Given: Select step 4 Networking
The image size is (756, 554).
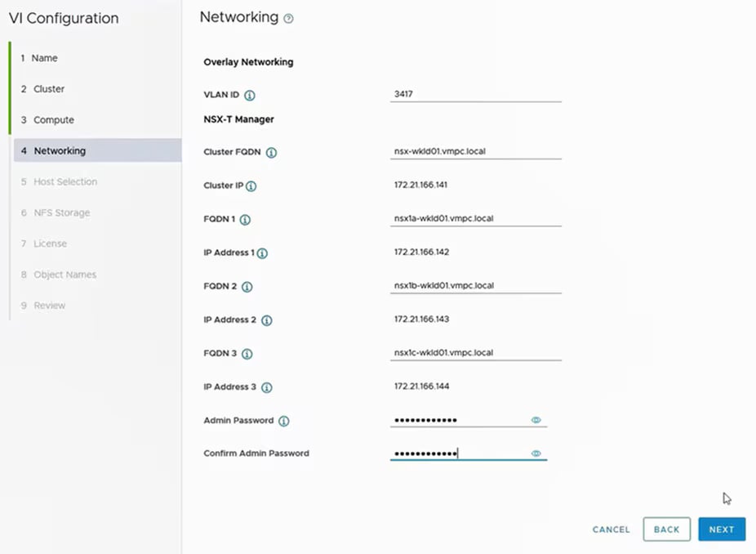Looking at the screenshot, I should point(97,150).
